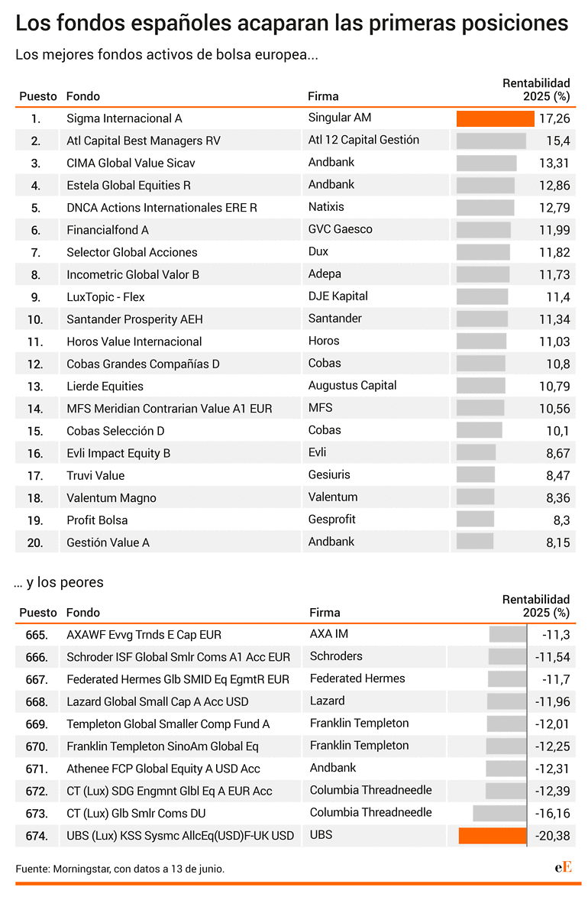This screenshot has width=588, height=900.
Task: Click the Gestión Value A fund name
Action: pyautogui.click(x=108, y=542)
